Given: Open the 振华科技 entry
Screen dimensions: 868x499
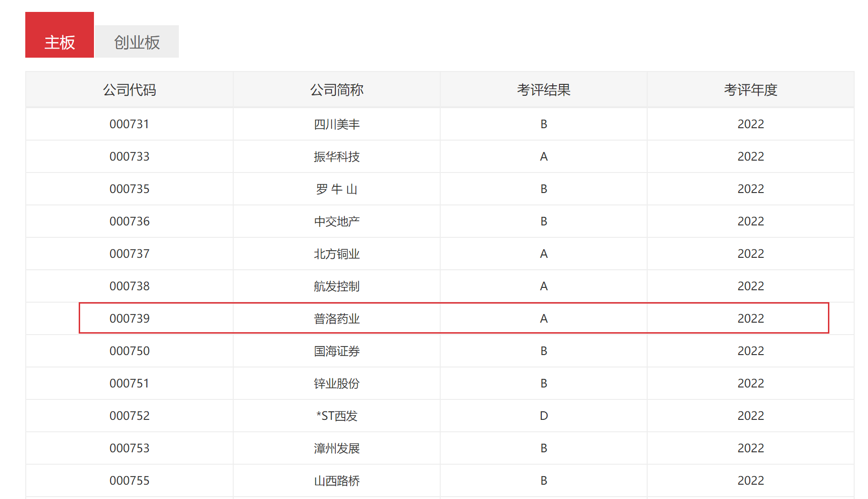Looking at the screenshot, I should point(336,156).
